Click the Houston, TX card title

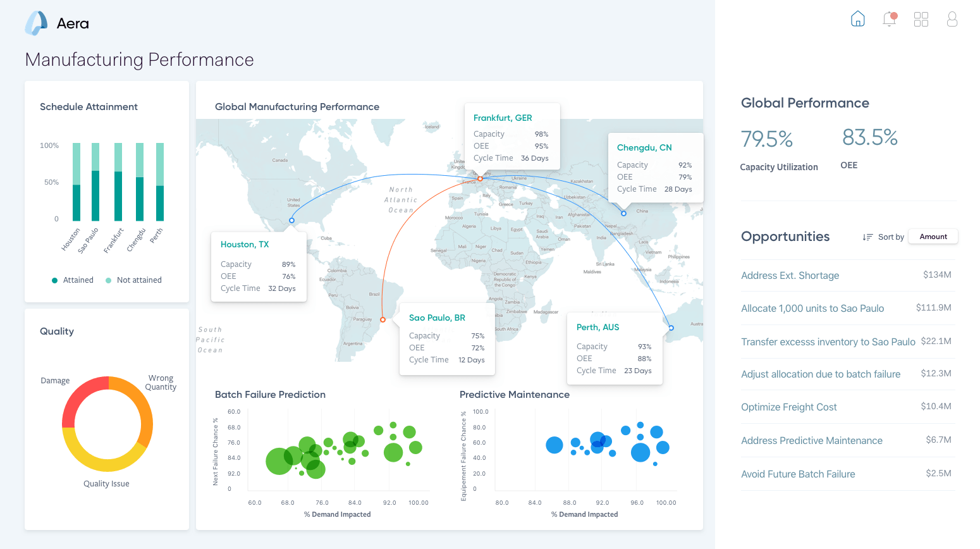point(245,245)
